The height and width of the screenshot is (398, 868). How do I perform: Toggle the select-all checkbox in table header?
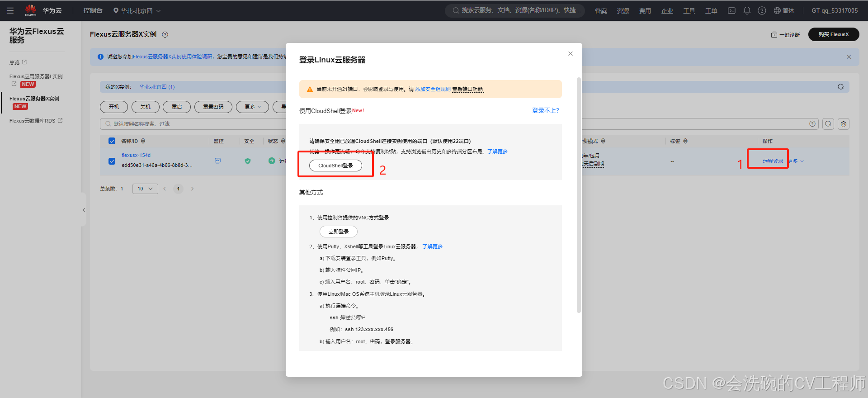(x=112, y=141)
